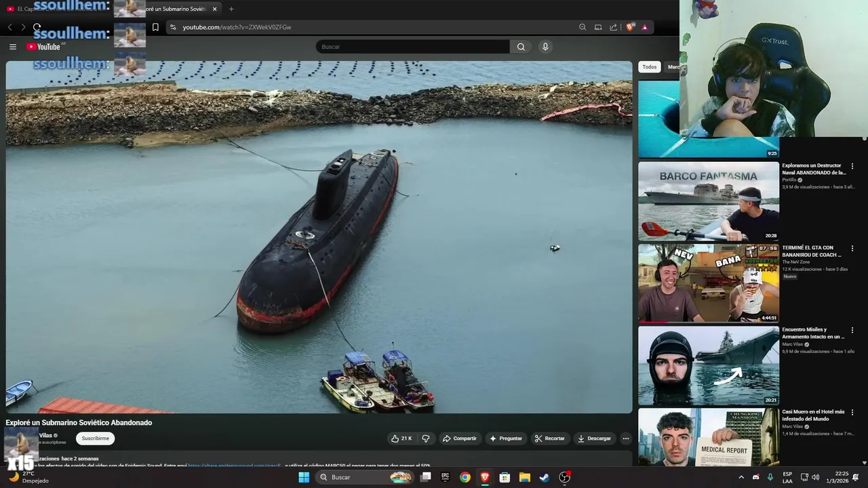Open 'Exploramos un Destructor Naval ABANDONADO' video title
868x488 pixels.
click(814, 169)
